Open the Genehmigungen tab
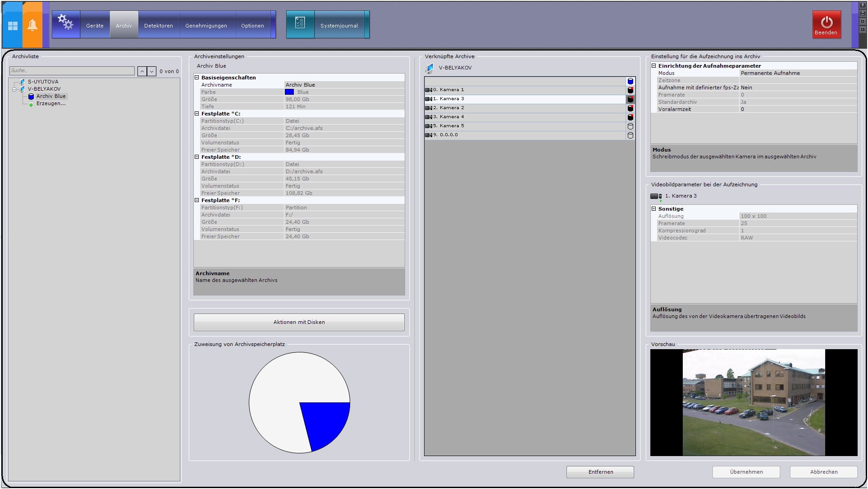Image resolution: width=868 pixels, height=489 pixels. [206, 26]
